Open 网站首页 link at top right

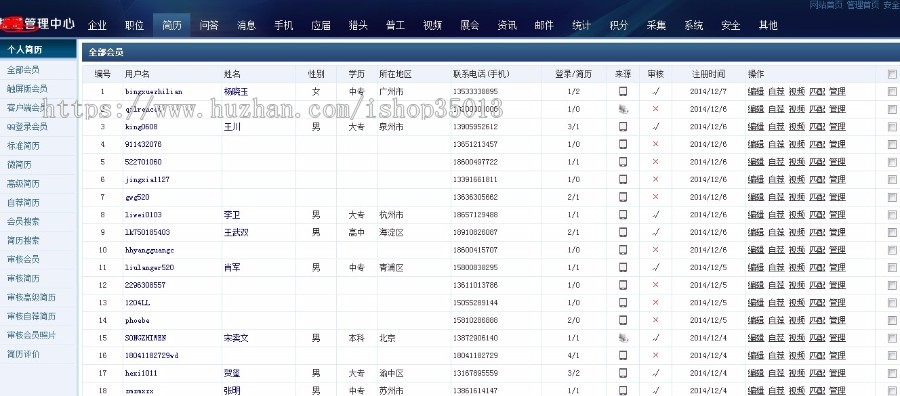pos(826,5)
